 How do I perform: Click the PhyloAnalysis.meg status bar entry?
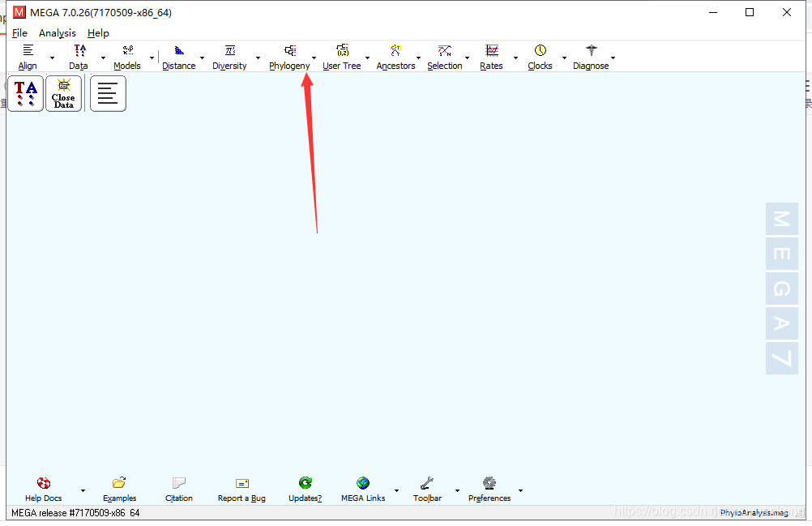[x=754, y=513]
